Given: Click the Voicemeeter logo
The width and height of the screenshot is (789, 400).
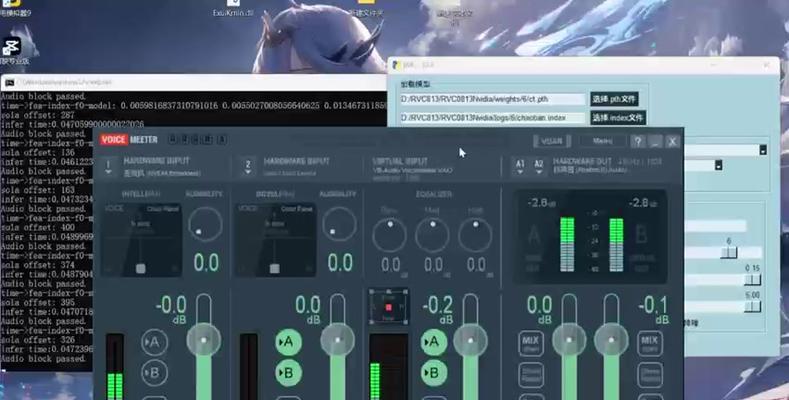Looking at the screenshot, I should [128, 139].
